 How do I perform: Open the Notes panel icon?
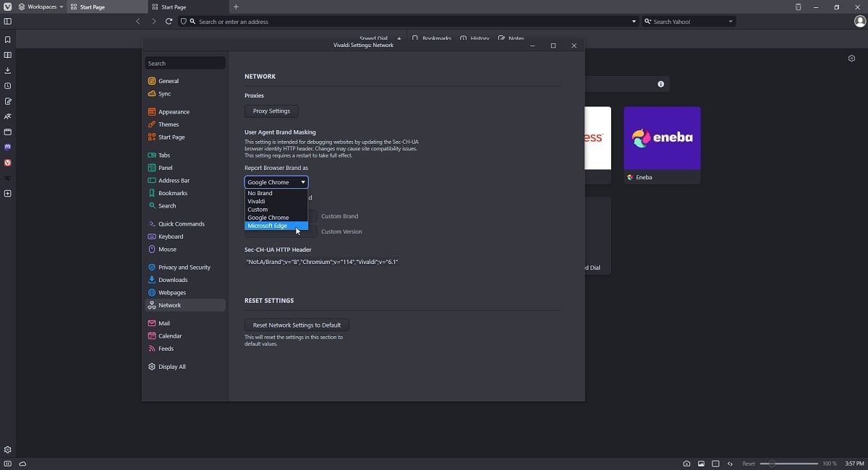point(7,101)
